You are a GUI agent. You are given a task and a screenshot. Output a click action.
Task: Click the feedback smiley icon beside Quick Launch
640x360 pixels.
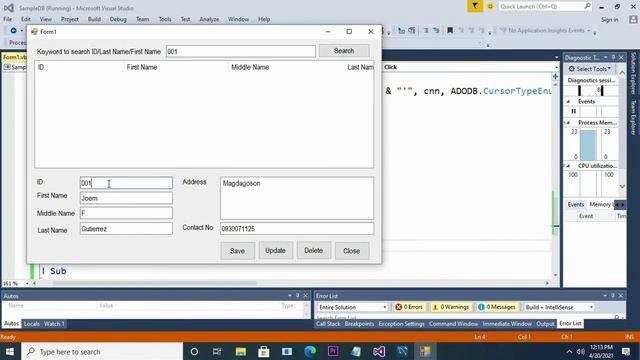[x=490, y=6]
